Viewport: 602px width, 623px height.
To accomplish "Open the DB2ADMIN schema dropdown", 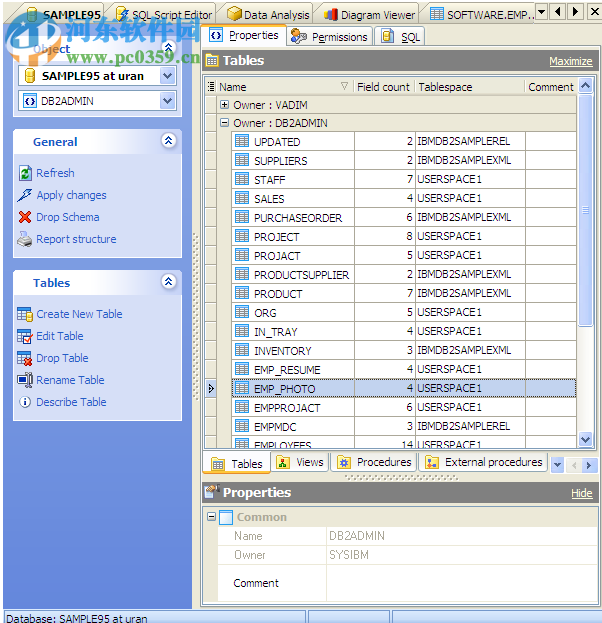I will (x=166, y=101).
